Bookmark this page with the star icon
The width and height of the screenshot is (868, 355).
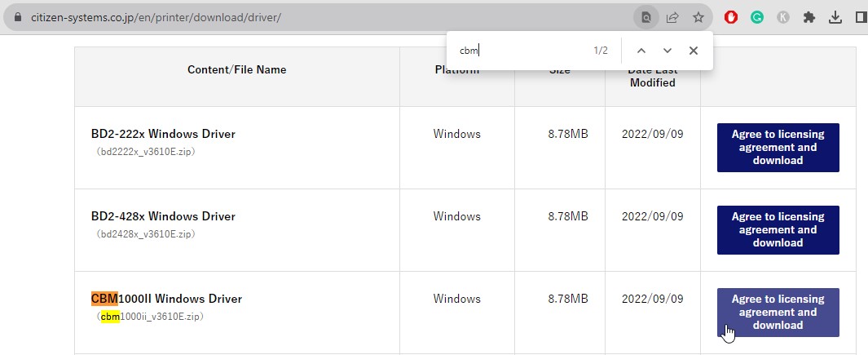coord(698,17)
